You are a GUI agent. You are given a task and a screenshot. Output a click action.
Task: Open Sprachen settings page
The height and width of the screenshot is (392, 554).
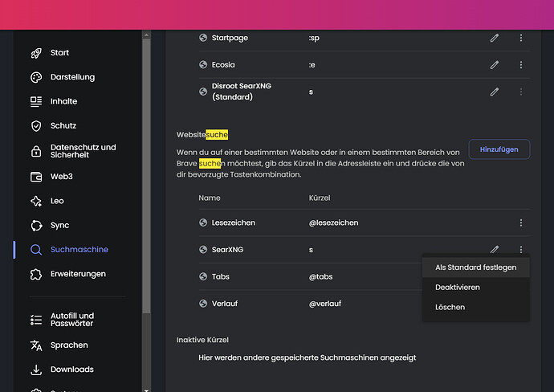[69, 345]
